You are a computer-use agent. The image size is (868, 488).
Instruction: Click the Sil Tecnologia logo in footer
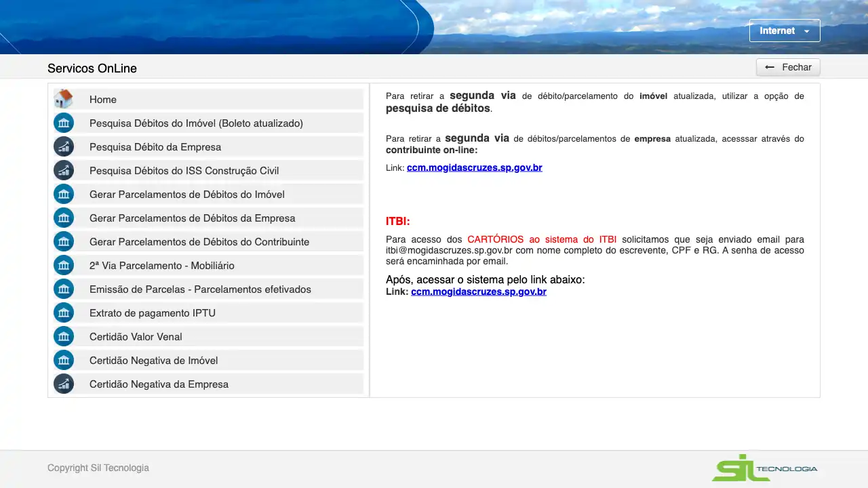click(x=764, y=468)
